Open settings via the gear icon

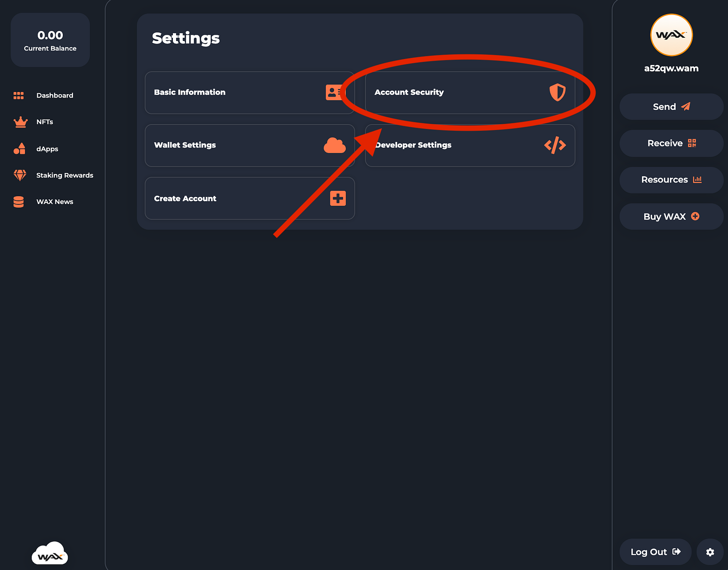pyautogui.click(x=710, y=552)
